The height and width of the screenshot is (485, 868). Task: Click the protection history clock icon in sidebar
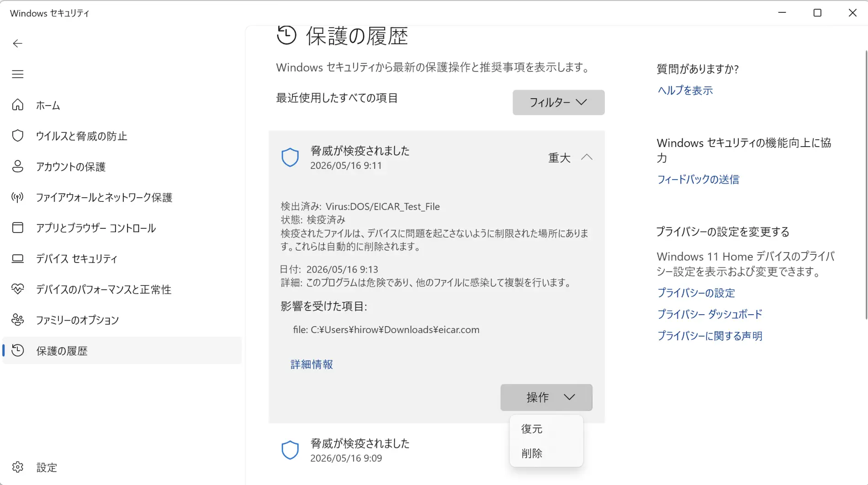point(17,350)
